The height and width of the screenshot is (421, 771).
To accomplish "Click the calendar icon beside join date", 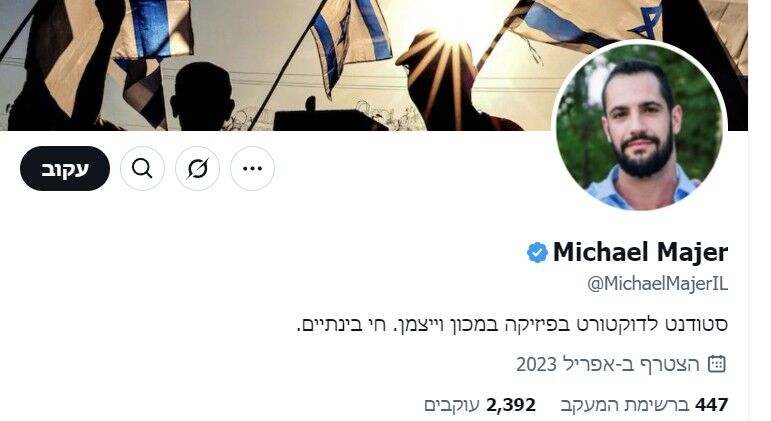I will [x=716, y=364].
